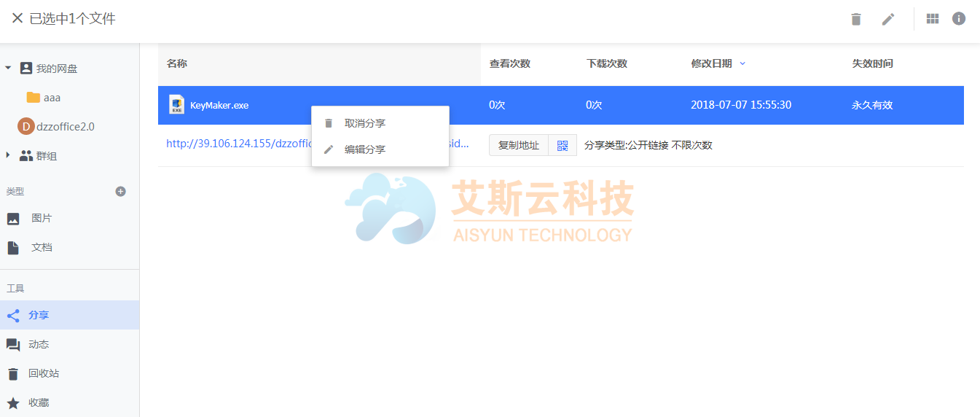Sort by 下载次数 column header
980x417 pixels.
pyautogui.click(x=607, y=64)
